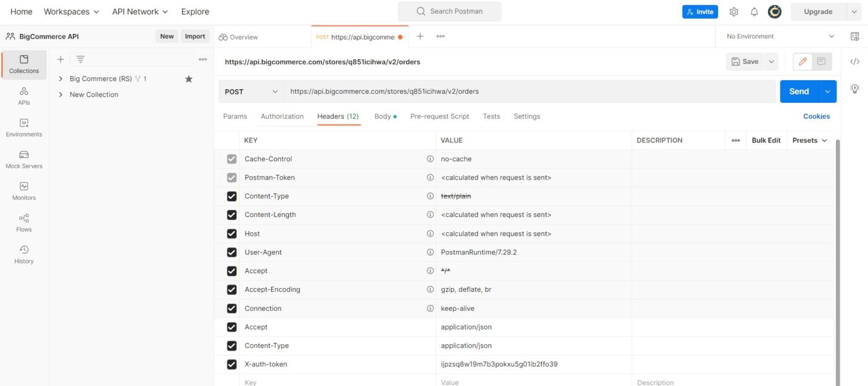The width and height of the screenshot is (868, 386).
Task: Open Postman settings gear
Action: click(734, 11)
